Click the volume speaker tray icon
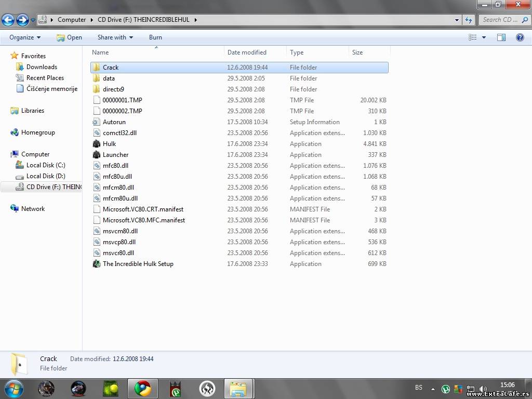The width and height of the screenshot is (532, 399). (483, 389)
